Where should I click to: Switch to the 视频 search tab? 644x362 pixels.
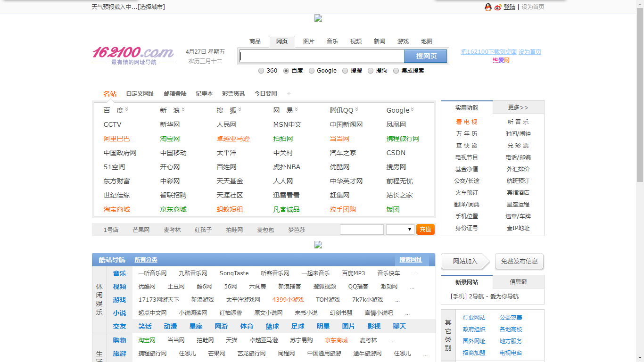pyautogui.click(x=356, y=41)
